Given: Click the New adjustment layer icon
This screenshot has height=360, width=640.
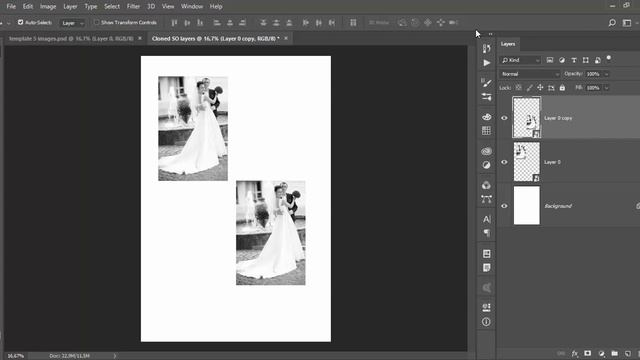Looking at the screenshot, I should (601, 353).
